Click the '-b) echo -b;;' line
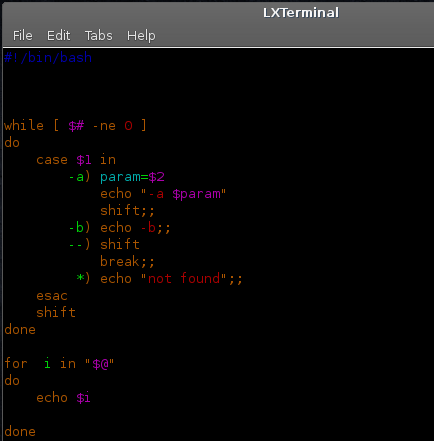The image size is (434, 441). click(x=119, y=228)
